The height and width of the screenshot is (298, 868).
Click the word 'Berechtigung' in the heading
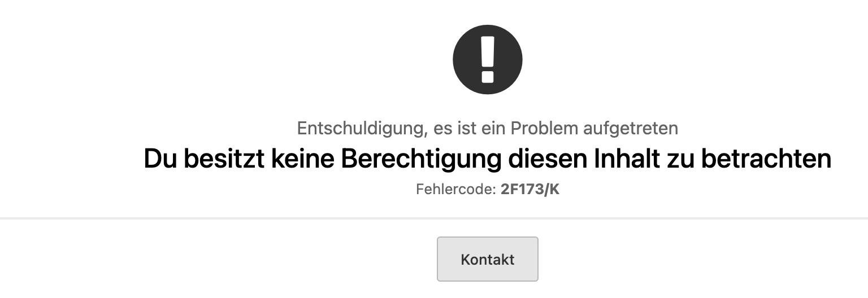(x=420, y=159)
